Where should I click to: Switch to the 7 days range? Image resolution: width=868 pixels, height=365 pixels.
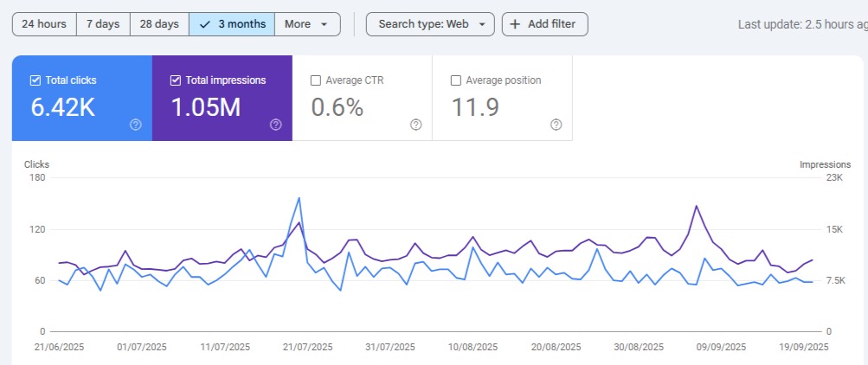pyautogui.click(x=103, y=24)
